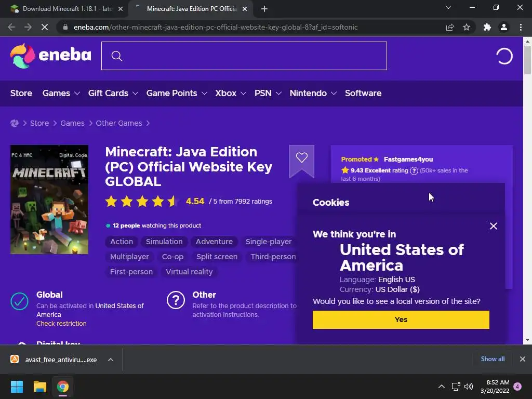The image size is (532, 399).
Task: Open Chrome extensions puzzle icon
Action: pyautogui.click(x=487, y=27)
